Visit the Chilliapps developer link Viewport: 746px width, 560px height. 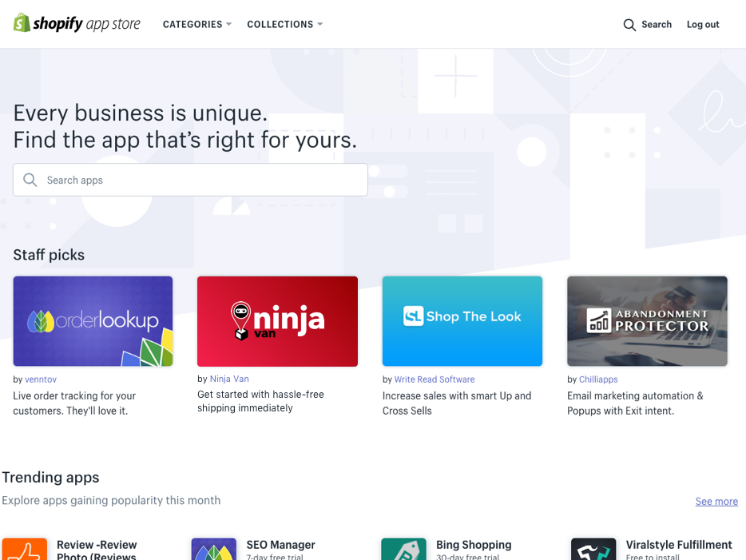click(598, 379)
